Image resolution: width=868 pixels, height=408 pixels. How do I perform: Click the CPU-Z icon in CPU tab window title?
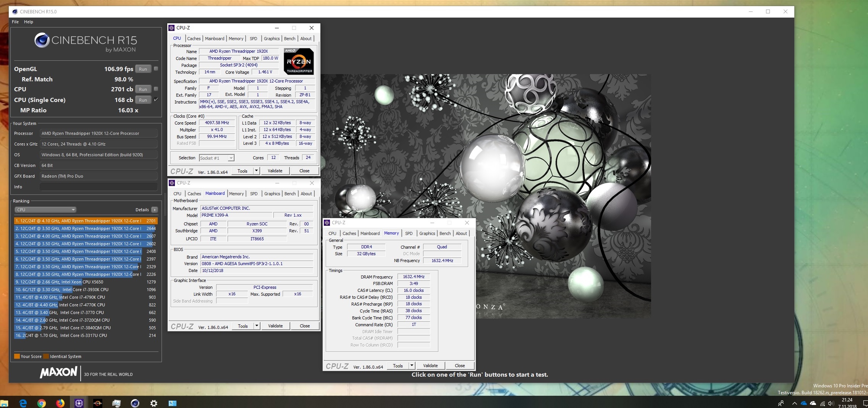click(x=172, y=28)
